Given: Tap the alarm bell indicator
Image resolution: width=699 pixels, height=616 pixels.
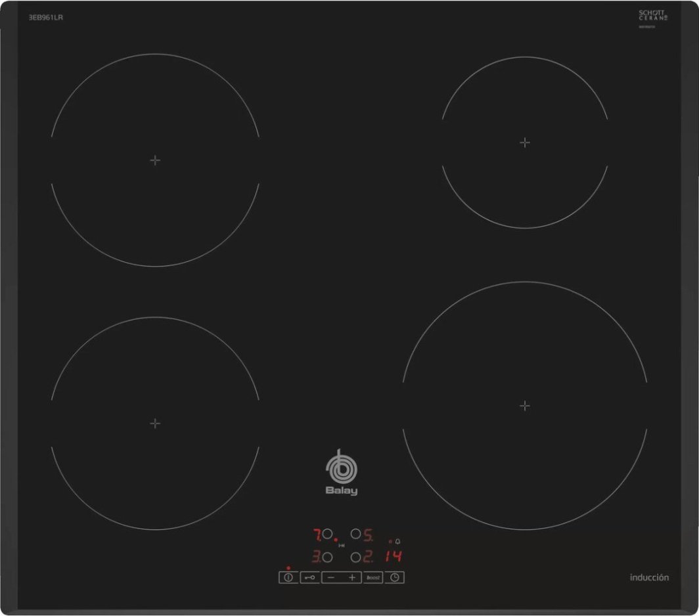Looking at the screenshot, I should pos(397,542).
